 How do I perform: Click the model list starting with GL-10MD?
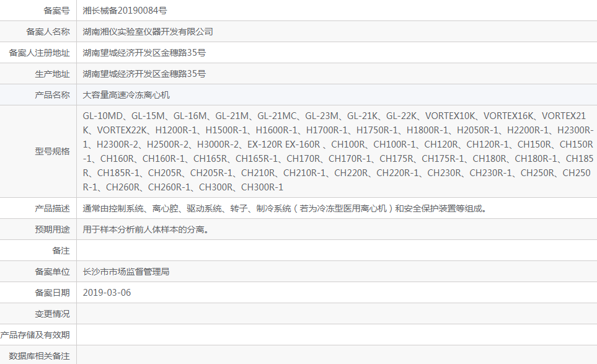338,151
